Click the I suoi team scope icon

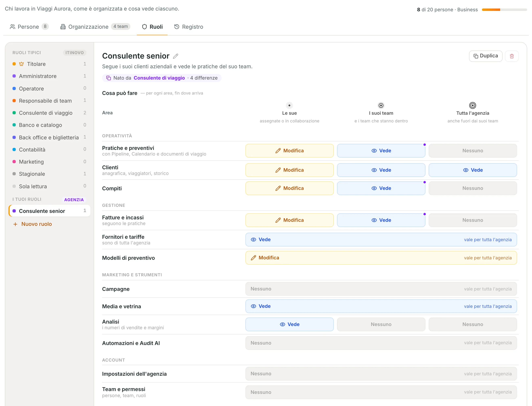[381, 105]
